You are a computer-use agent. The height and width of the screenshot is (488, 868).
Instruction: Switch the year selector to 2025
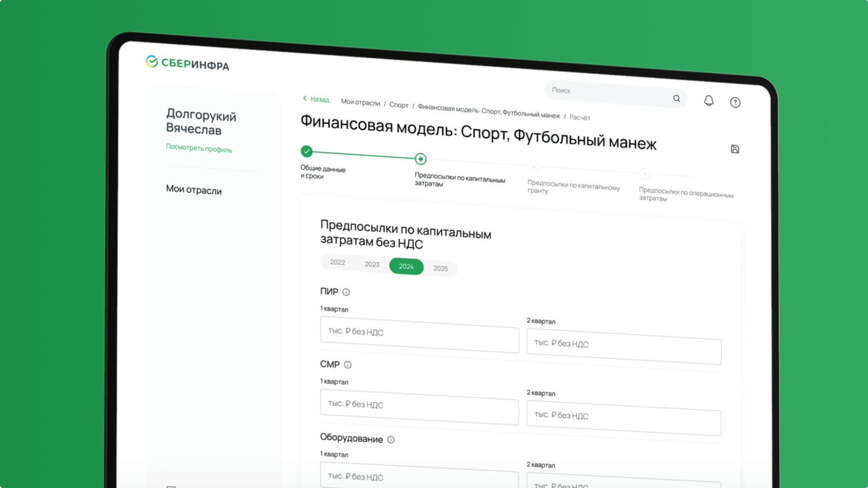coord(440,268)
